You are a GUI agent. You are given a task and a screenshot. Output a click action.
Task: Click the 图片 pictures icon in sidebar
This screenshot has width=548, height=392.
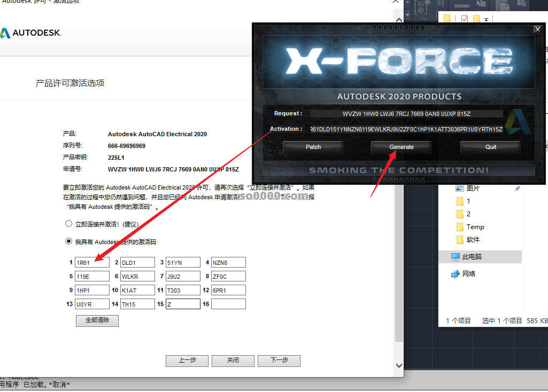coord(460,189)
